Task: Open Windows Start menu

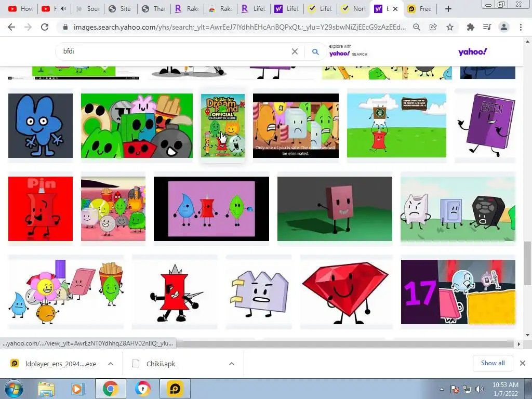Action: coord(13,389)
